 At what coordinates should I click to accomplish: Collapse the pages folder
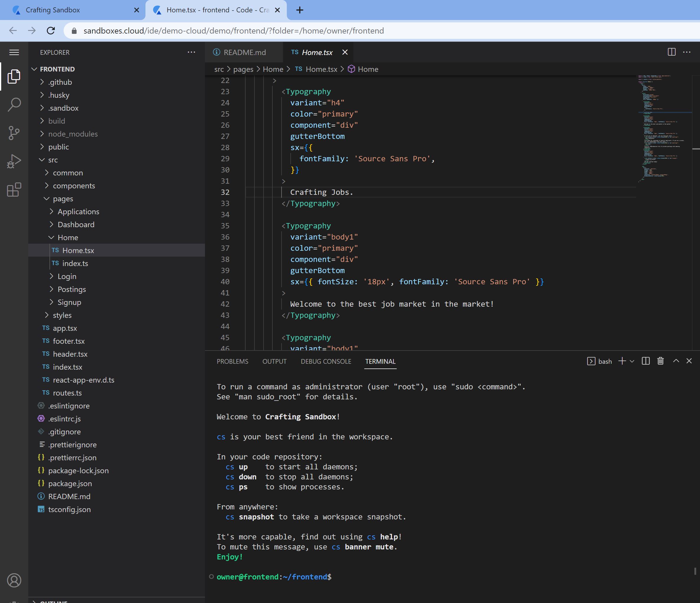(63, 199)
